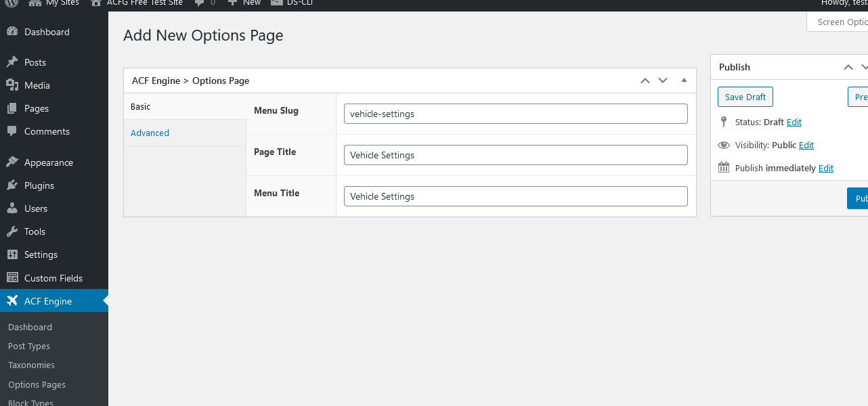Open the Media library icon

click(x=12, y=85)
